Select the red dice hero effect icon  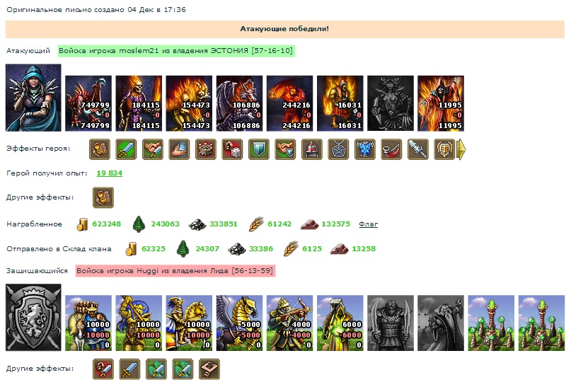(x=232, y=149)
